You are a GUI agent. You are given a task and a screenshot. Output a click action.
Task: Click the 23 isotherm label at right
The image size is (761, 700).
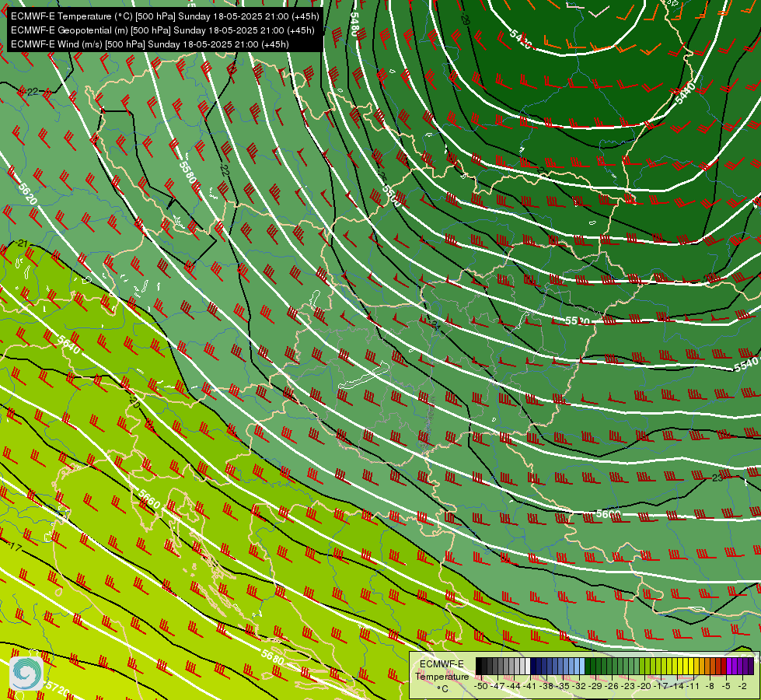[x=717, y=478]
